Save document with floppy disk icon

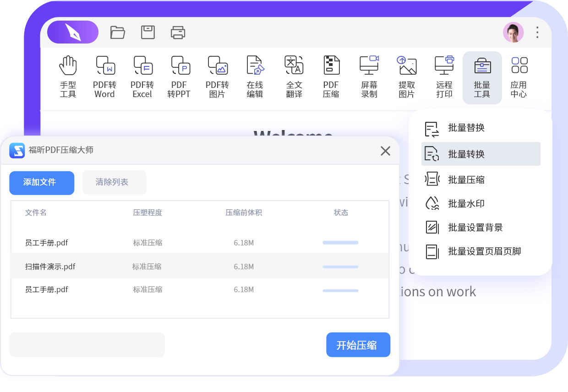[x=148, y=32]
